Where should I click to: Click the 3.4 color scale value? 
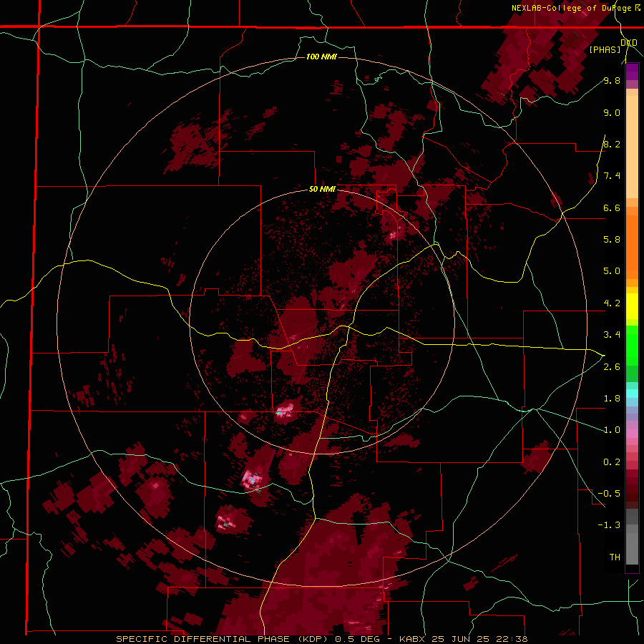point(612,335)
